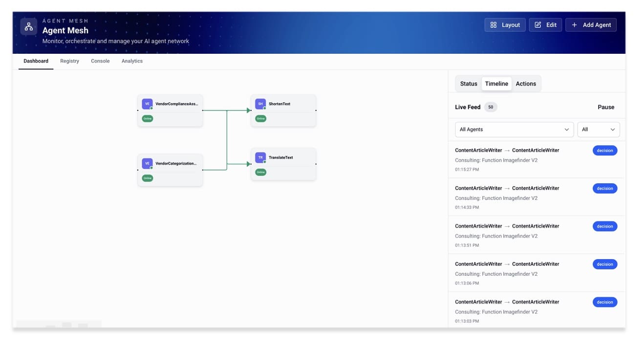Click the pencil icon in Edit button
This screenshot has height=351, width=644.
[538, 25]
